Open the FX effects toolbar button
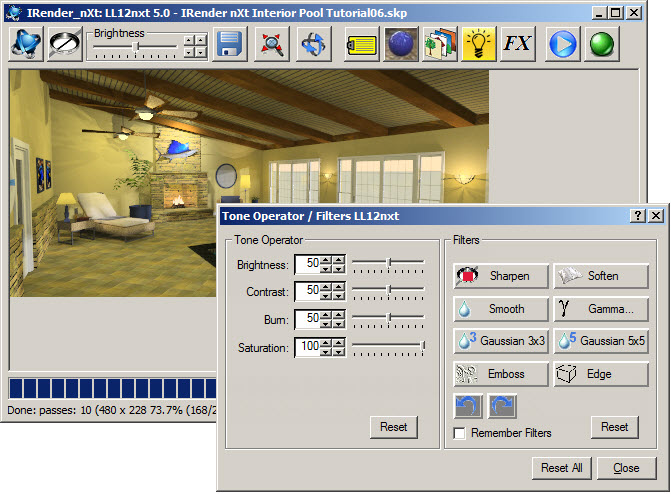Viewport: 671px width, 494px height. (x=517, y=45)
